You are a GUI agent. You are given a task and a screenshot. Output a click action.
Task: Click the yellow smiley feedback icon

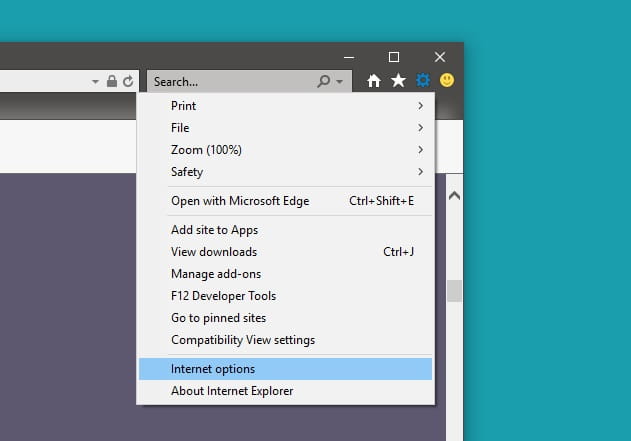[x=447, y=80]
